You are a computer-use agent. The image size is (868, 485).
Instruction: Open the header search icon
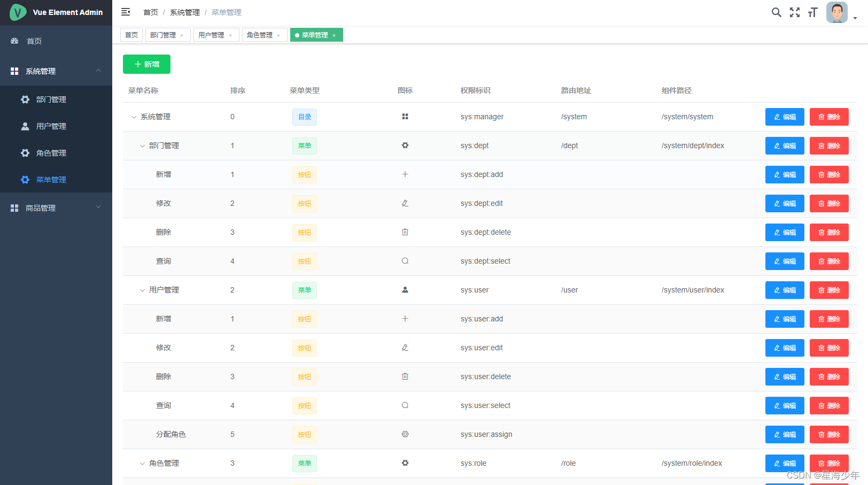tap(777, 12)
